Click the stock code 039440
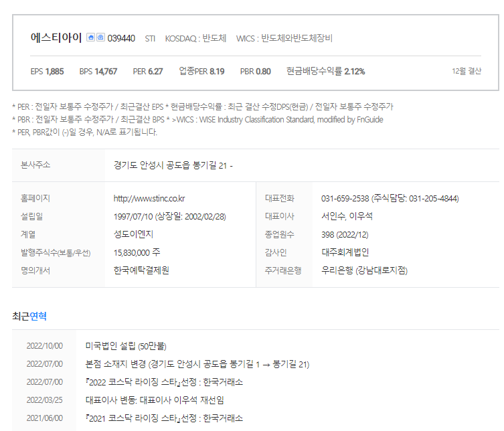 coord(121,39)
